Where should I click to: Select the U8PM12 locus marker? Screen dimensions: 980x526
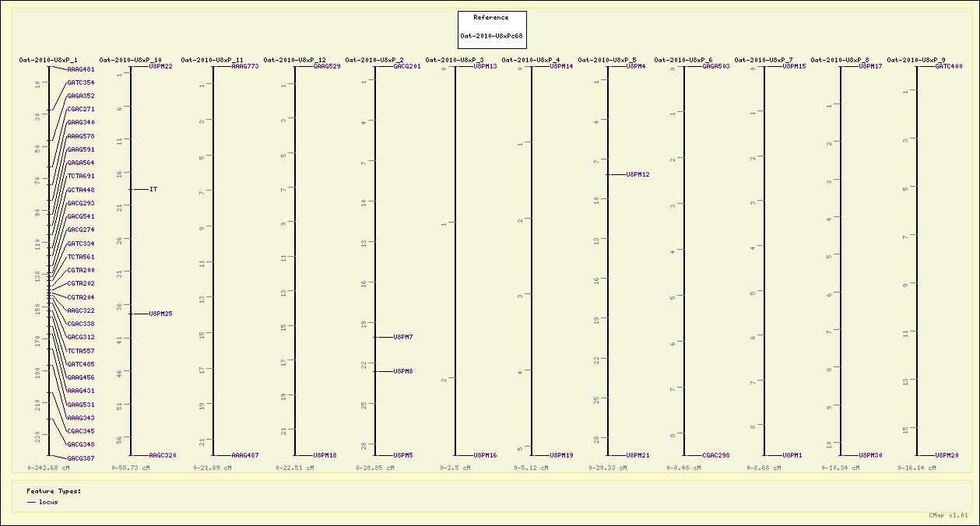(638, 174)
